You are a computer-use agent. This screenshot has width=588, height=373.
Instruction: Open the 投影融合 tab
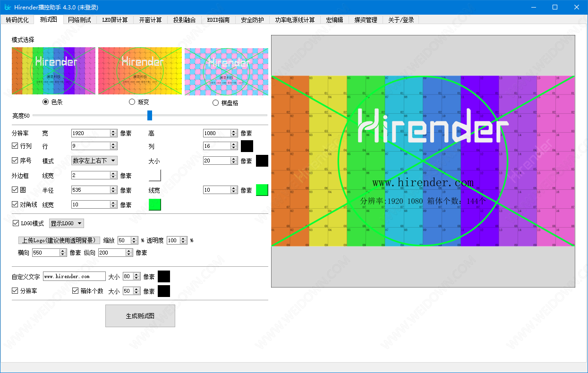tap(185, 20)
